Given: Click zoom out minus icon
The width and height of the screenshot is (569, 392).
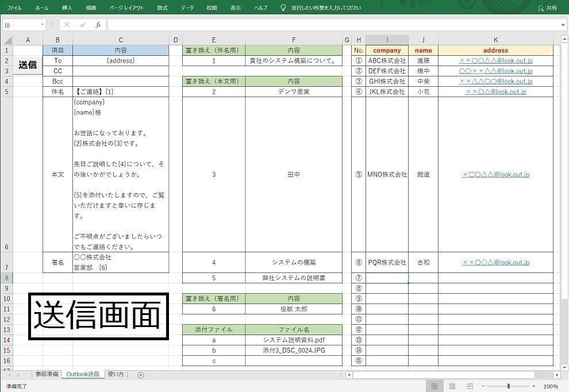Looking at the screenshot, I should tap(483, 386).
